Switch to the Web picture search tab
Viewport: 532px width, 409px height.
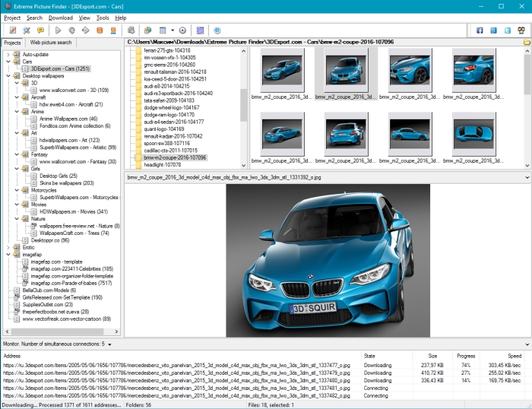point(50,43)
